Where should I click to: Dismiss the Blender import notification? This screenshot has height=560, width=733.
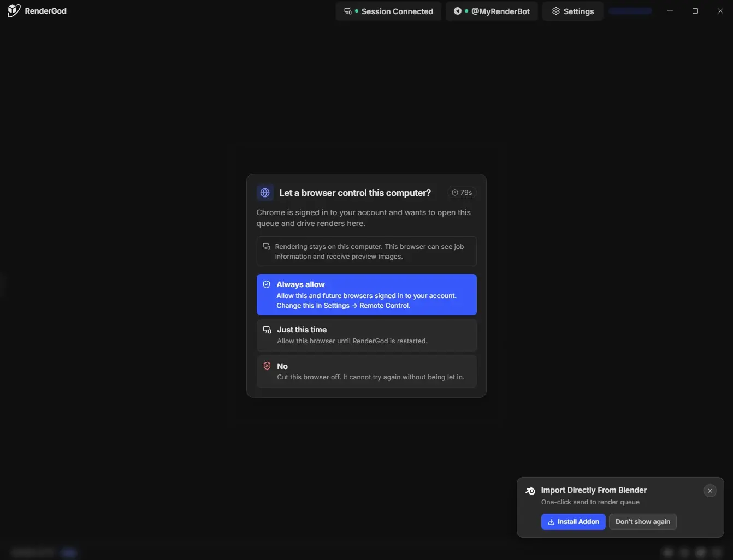(710, 491)
